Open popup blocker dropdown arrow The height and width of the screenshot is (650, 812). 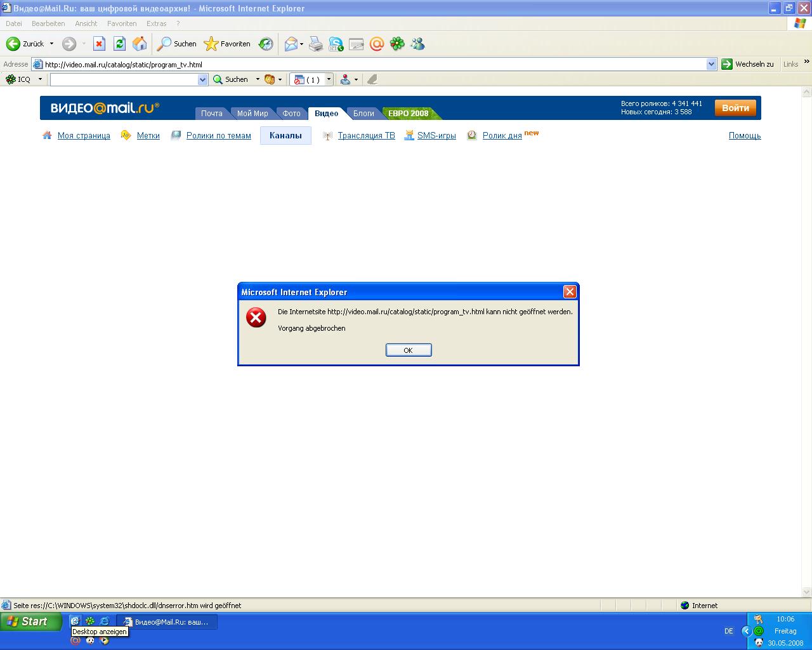coord(329,79)
